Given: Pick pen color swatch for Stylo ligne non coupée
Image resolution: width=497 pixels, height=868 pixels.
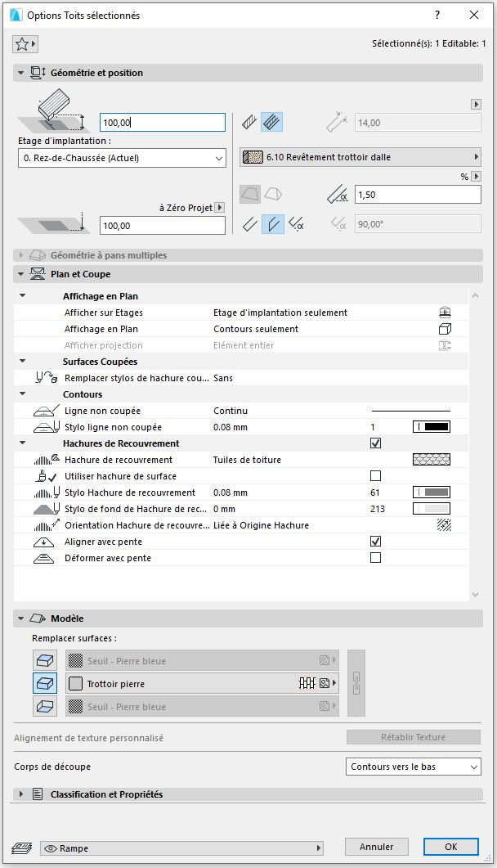Looking at the screenshot, I should [432, 427].
